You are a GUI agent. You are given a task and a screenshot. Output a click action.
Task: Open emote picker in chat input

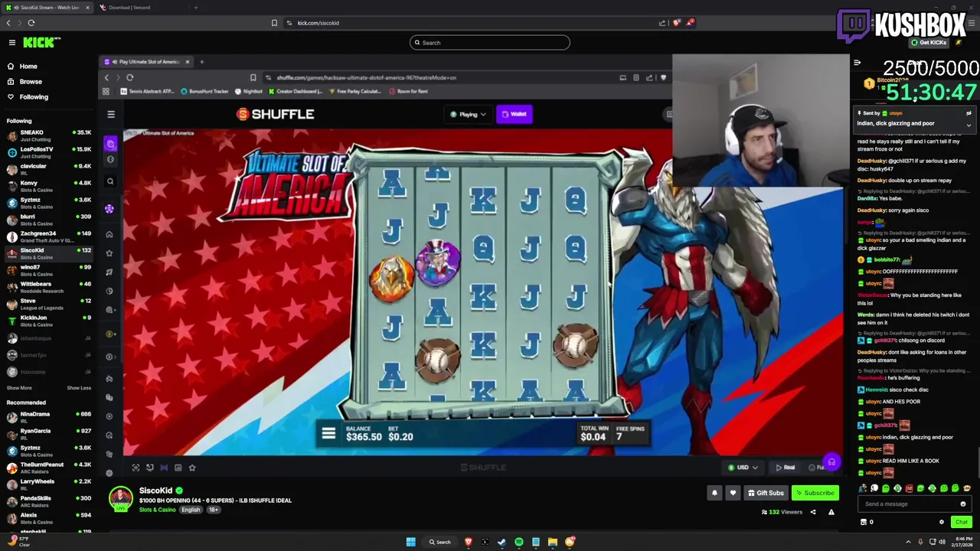point(963,504)
